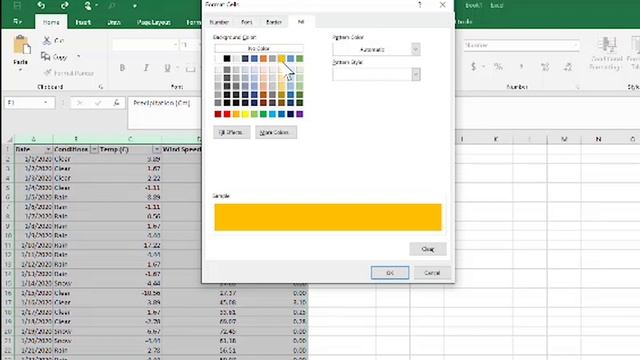Pick the orange theme color swatch
This screenshot has width=640, height=360.
tap(263, 59)
